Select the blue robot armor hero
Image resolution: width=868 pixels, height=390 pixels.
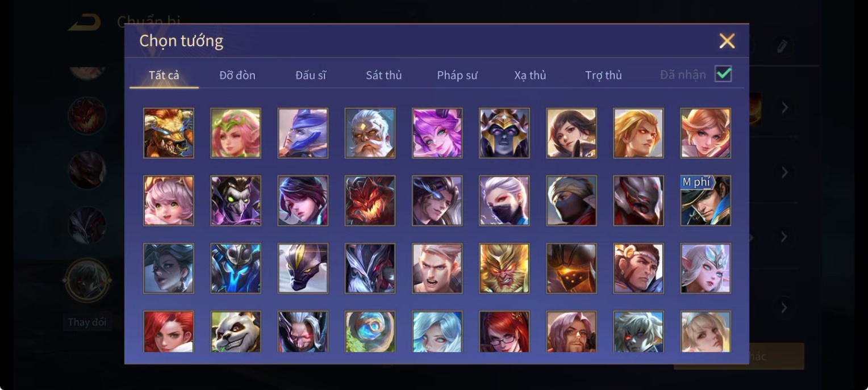(x=236, y=268)
